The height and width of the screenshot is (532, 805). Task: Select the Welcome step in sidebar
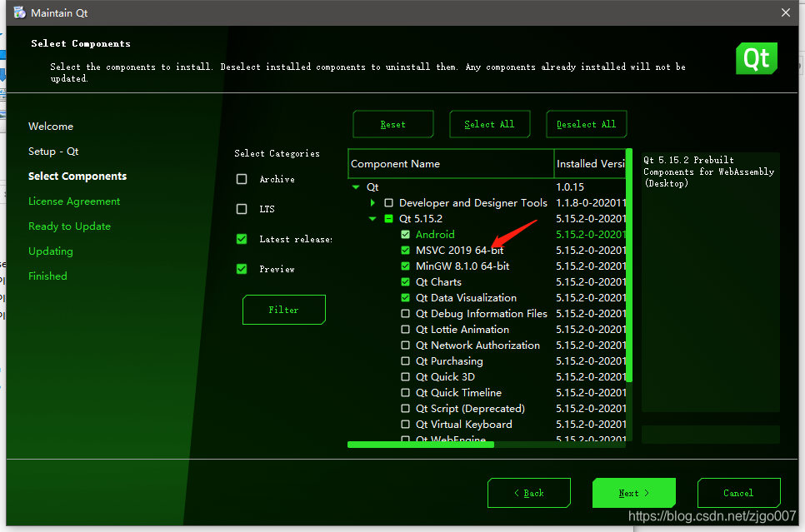pyautogui.click(x=51, y=127)
